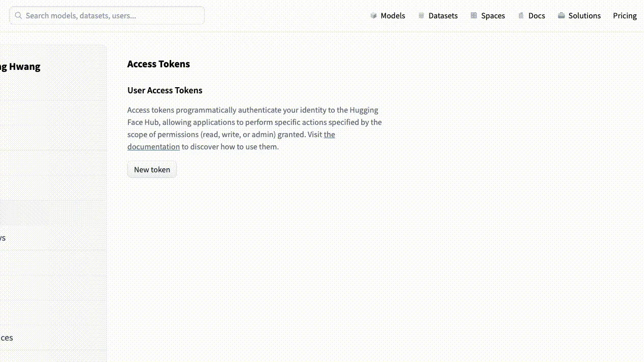Image resolution: width=644 pixels, height=362 pixels.
Task: Focus the search models, datasets, users field
Action: tap(112, 16)
